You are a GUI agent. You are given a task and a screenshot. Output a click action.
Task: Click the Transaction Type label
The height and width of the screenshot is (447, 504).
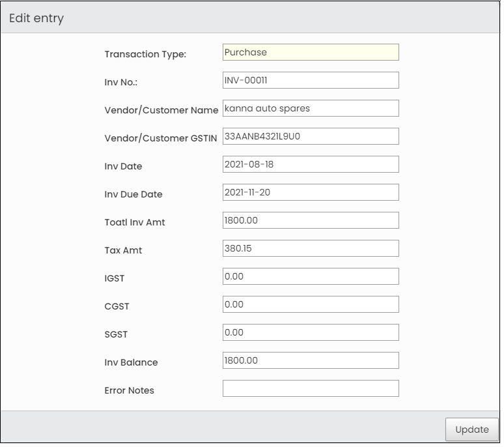pos(147,54)
